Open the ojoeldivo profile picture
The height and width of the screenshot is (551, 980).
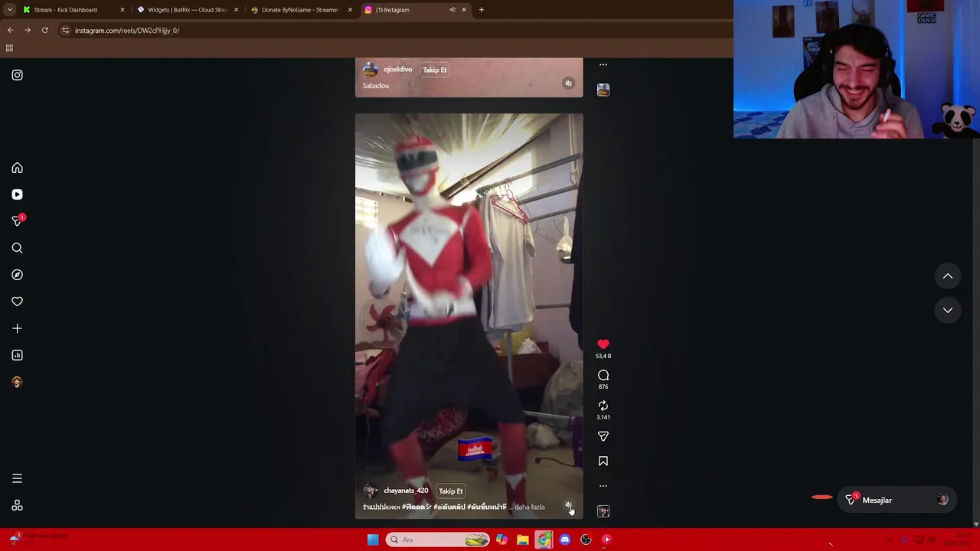[x=371, y=69]
